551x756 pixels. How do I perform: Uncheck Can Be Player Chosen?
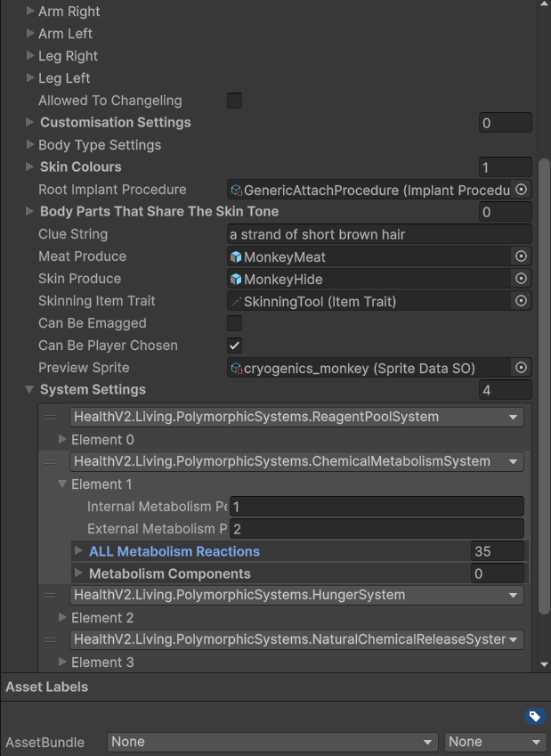[235, 345]
